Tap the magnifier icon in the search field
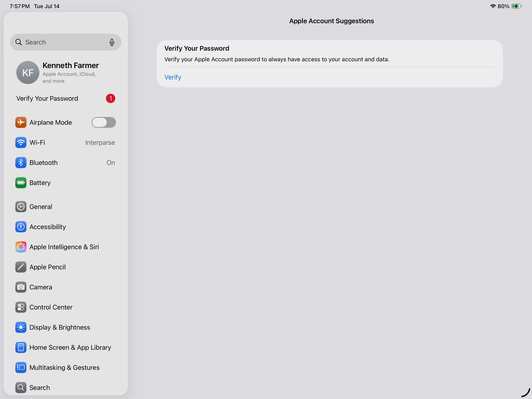Viewport: 532px width, 399px height. pyautogui.click(x=19, y=42)
